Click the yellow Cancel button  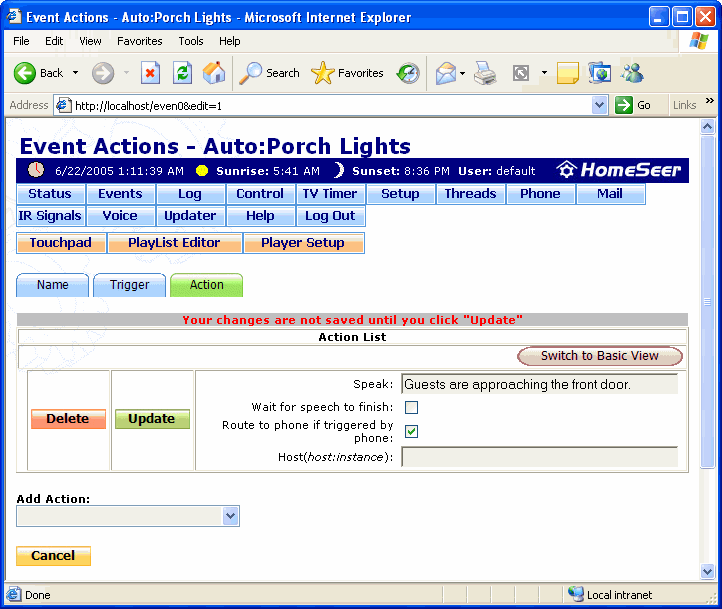(53, 556)
